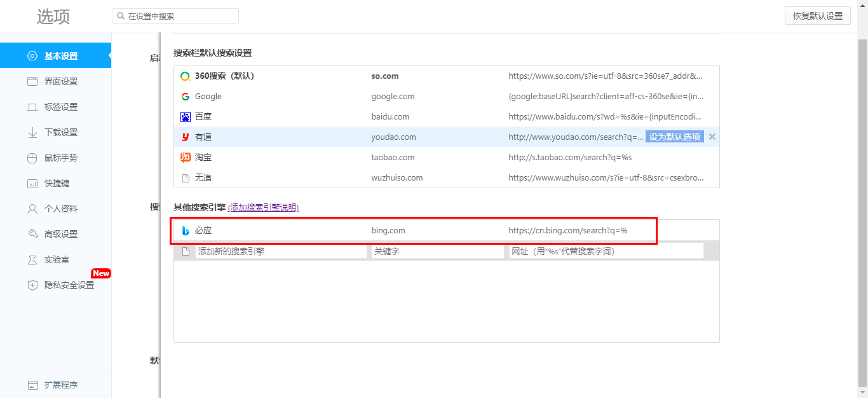Click the https://www.baidu.com URL
Viewport: 868px width, 398px height.
click(605, 117)
